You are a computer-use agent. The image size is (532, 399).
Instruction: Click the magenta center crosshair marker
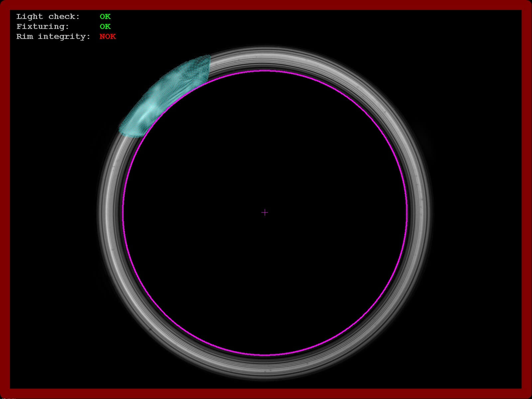265,212
